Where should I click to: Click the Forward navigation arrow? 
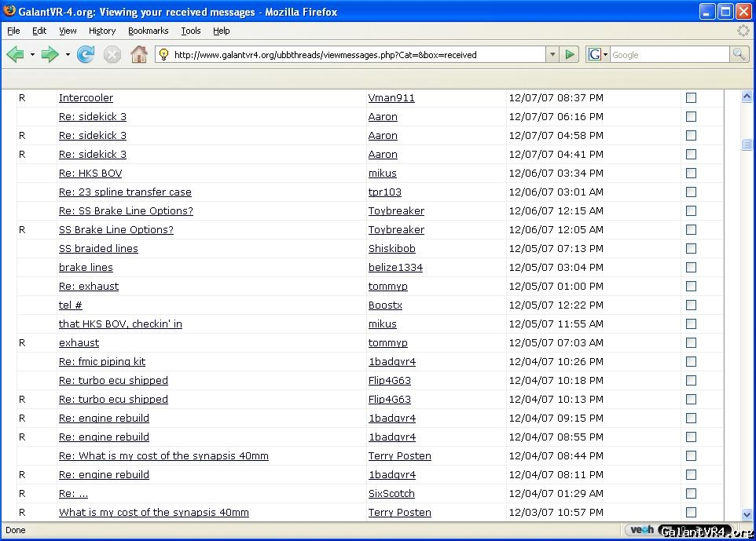50,54
